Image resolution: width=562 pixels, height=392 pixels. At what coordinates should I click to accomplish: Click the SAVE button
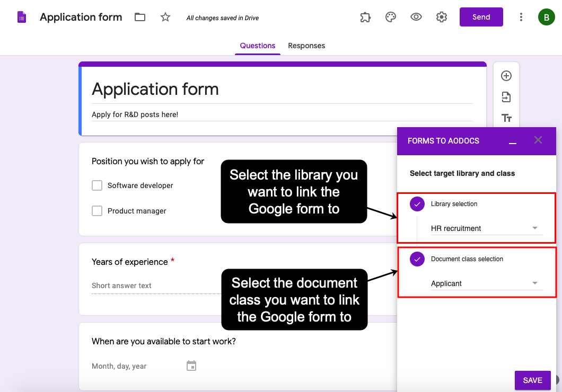[x=532, y=380]
